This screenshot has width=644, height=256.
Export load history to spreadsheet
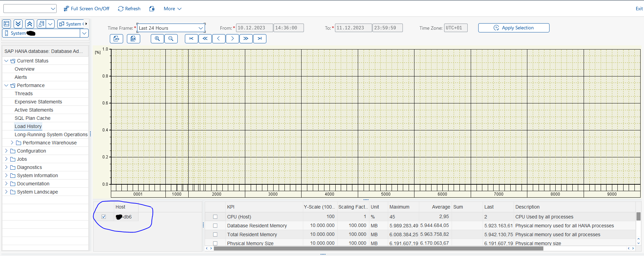[x=133, y=39]
